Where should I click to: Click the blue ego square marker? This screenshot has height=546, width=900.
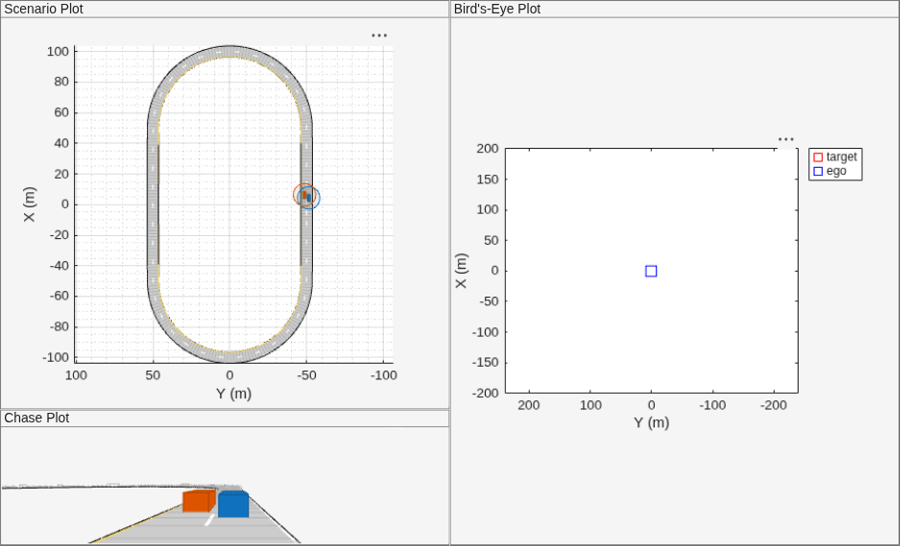pos(651,271)
